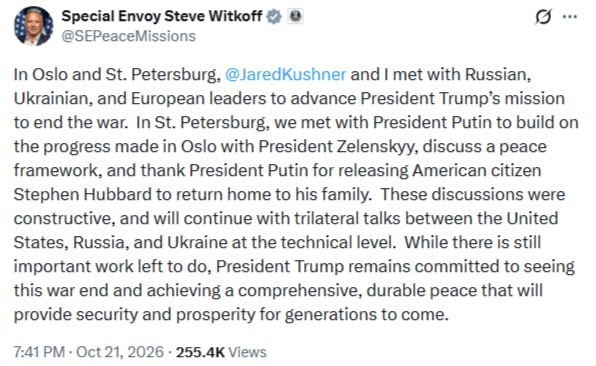
Task: Click the name Stephen Hubbard in the tweet
Action: (x=83, y=195)
